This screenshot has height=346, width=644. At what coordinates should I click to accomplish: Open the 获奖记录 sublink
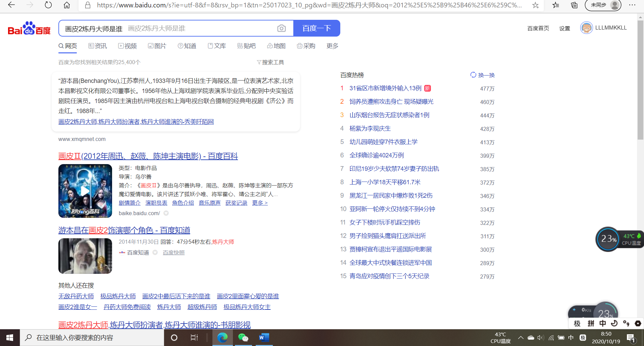pos(236,203)
